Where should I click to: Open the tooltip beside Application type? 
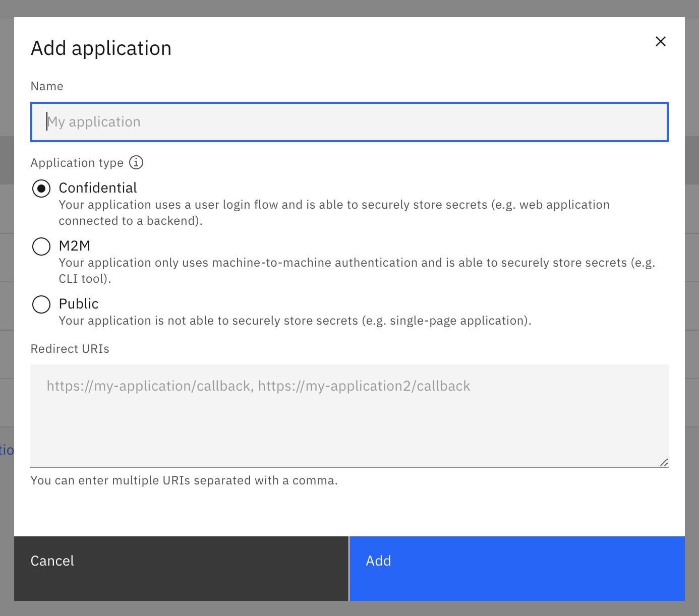coord(135,162)
